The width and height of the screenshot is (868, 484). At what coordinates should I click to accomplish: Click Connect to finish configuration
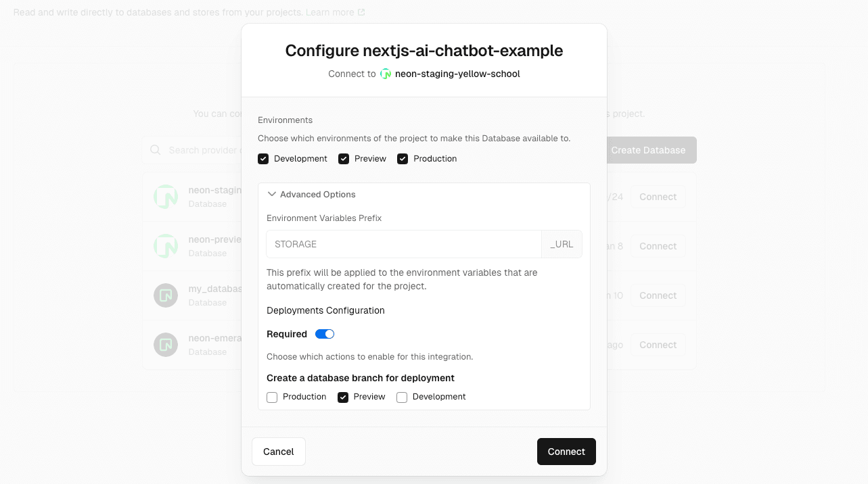click(x=566, y=452)
